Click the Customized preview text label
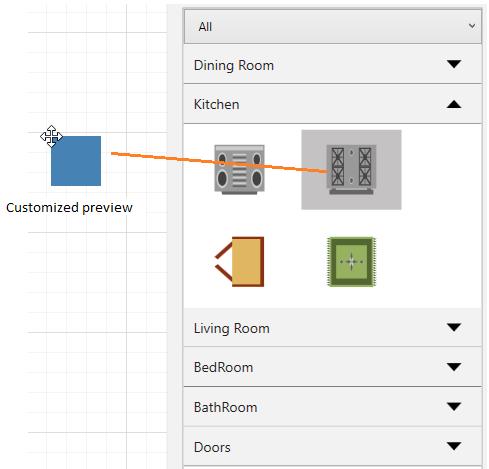 [69, 208]
